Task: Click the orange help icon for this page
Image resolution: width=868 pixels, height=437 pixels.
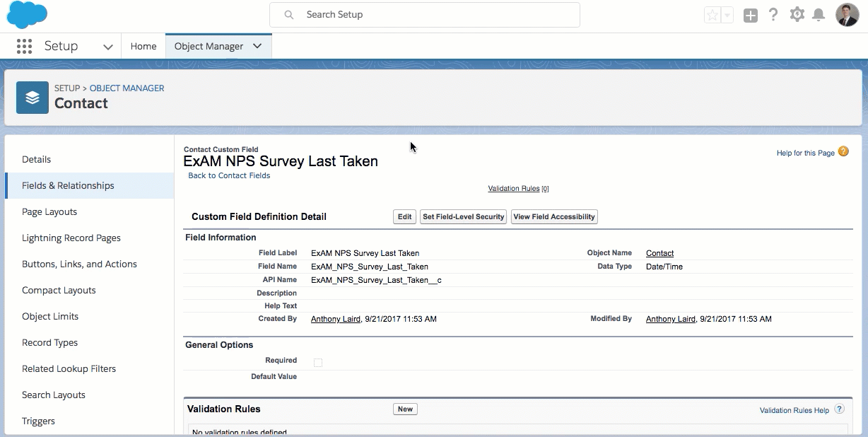Action: click(x=843, y=152)
